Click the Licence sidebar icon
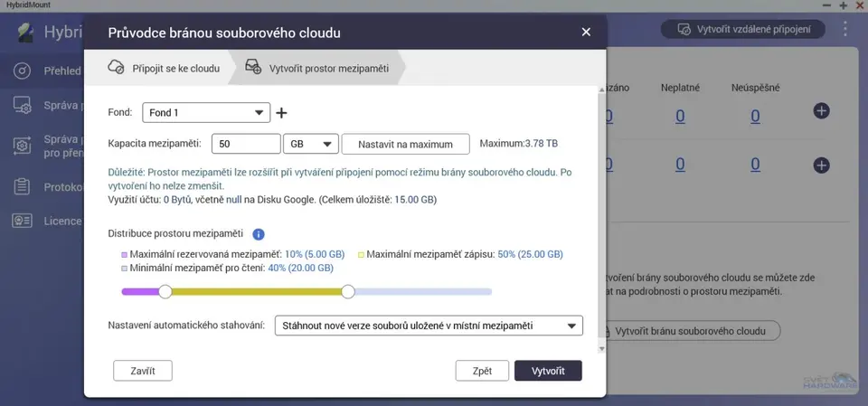This screenshot has height=406, width=868. 23,221
